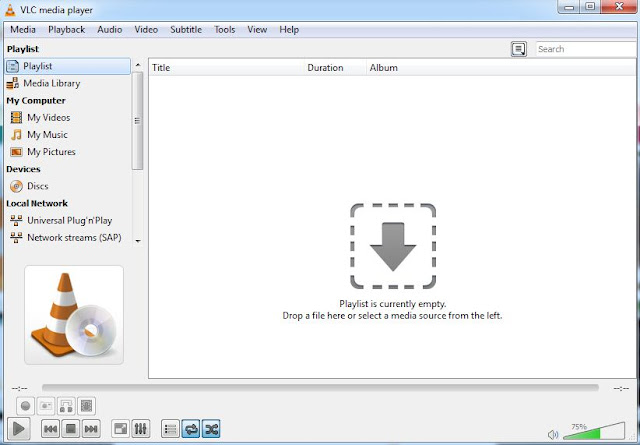Set volume on the volume slider
Viewport: 640px width, 445px height.
click(594, 431)
